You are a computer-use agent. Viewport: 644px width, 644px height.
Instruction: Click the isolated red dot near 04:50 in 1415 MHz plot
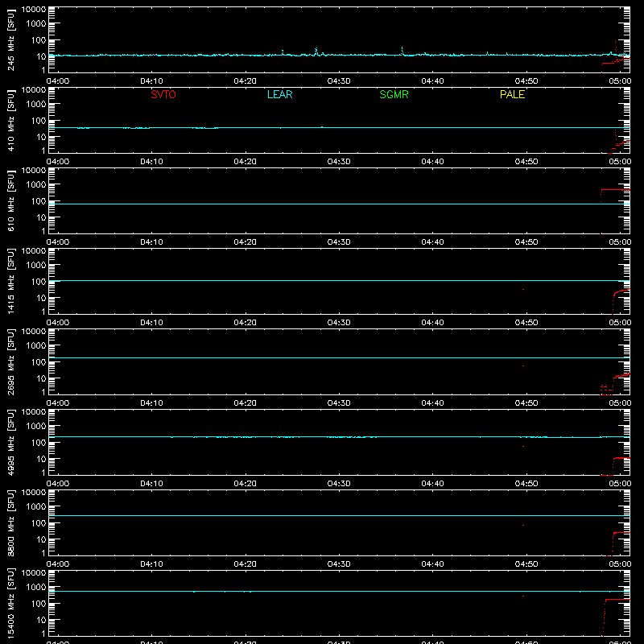click(x=522, y=290)
